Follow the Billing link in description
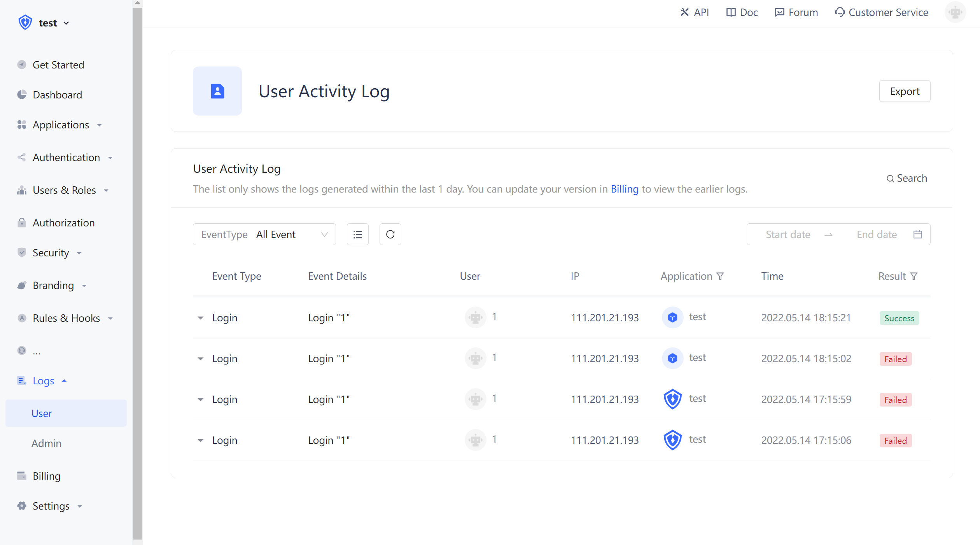980x545 pixels. (x=624, y=189)
